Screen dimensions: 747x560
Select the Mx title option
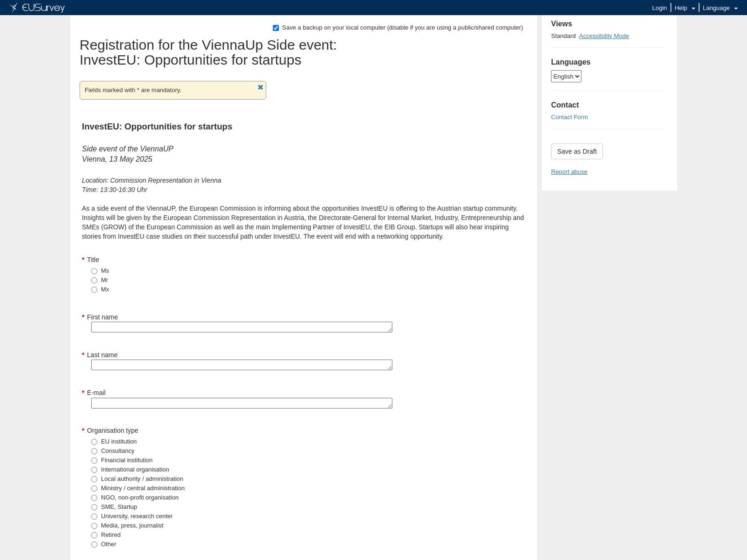(94, 290)
